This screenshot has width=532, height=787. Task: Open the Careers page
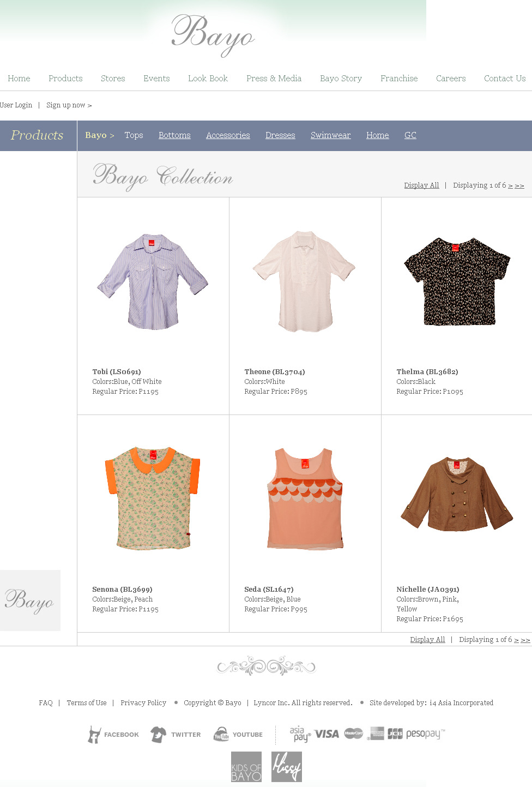tap(451, 79)
